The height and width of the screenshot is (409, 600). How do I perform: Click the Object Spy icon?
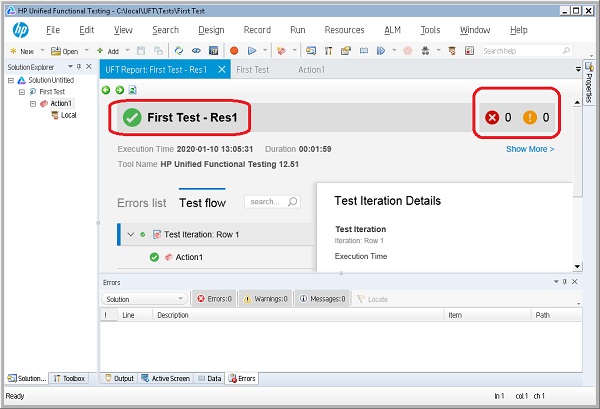(425, 51)
